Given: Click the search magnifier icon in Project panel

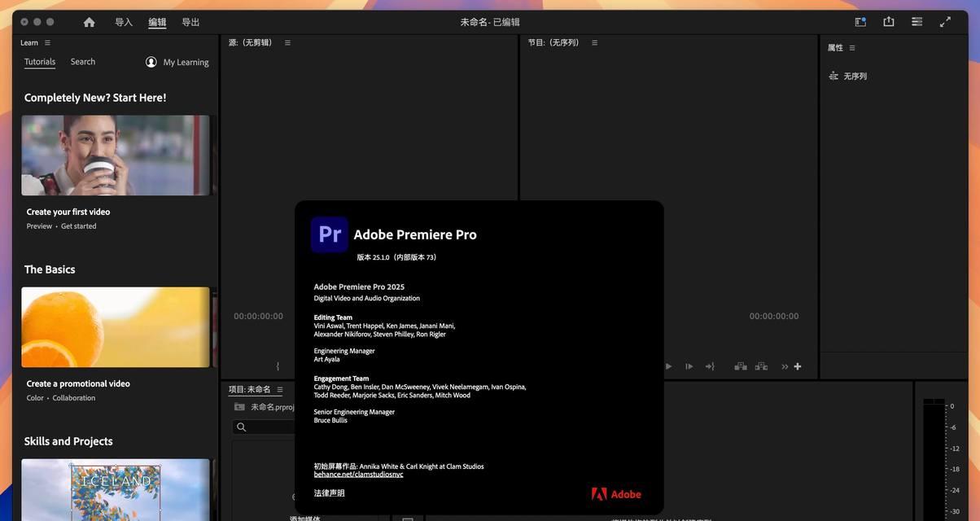Looking at the screenshot, I should [x=241, y=427].
